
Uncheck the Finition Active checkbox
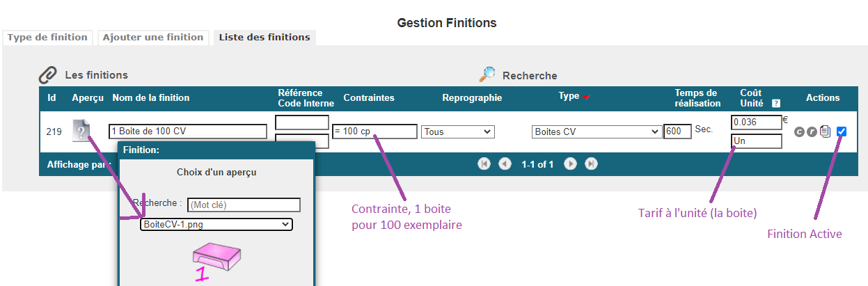tap(842, 131)
